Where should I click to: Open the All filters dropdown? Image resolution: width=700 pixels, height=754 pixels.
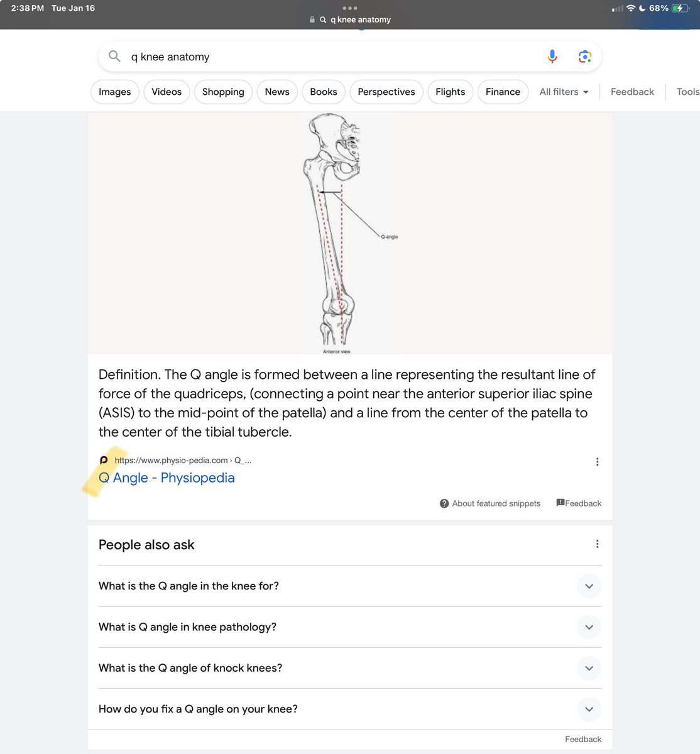pyautogui.click(x=564, y=92)
